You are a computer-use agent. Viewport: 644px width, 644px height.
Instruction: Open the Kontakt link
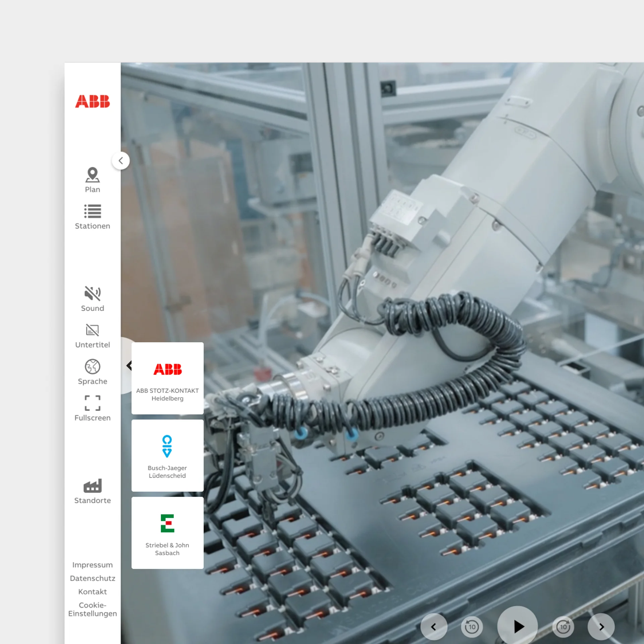92,592
